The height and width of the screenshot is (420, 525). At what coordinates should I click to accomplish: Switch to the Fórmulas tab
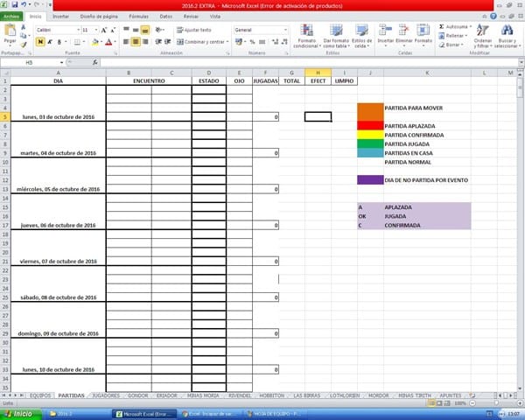pyautogui.click(x=138, y=17)
